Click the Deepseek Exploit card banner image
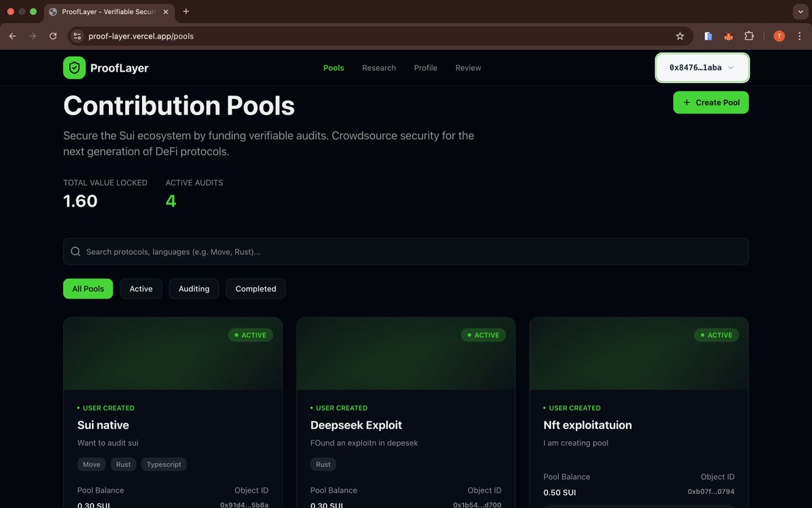This screenshot has height=508, width=812. (406, 354)
